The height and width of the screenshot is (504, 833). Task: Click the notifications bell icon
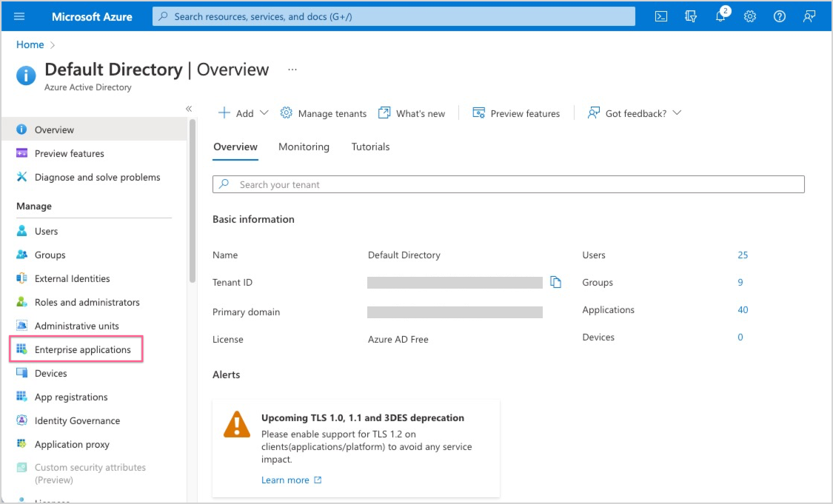click(720, 16)
